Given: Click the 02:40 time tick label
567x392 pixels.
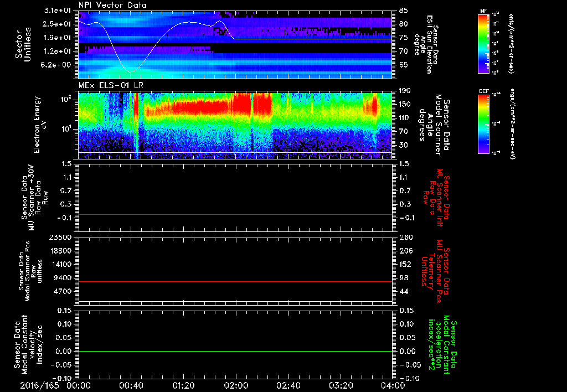Looking at the screenshot, I should [x=288, y=386].
